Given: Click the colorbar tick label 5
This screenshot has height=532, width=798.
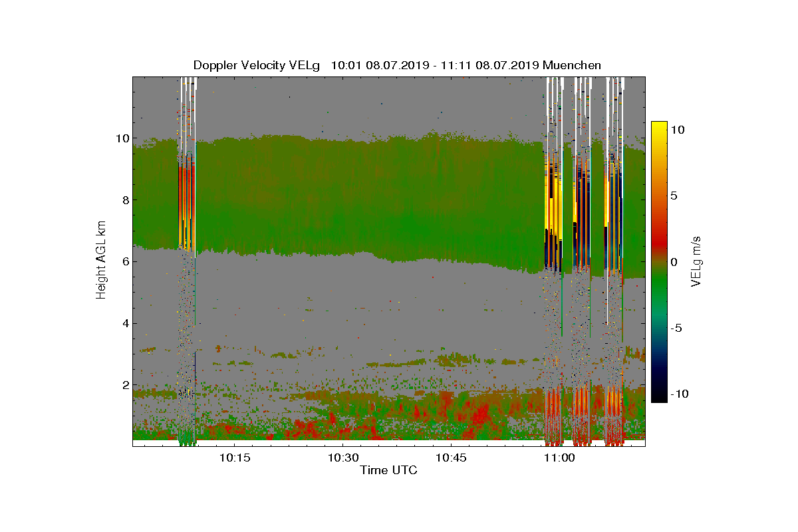Looking at the screenshot, I should (674, 196).
